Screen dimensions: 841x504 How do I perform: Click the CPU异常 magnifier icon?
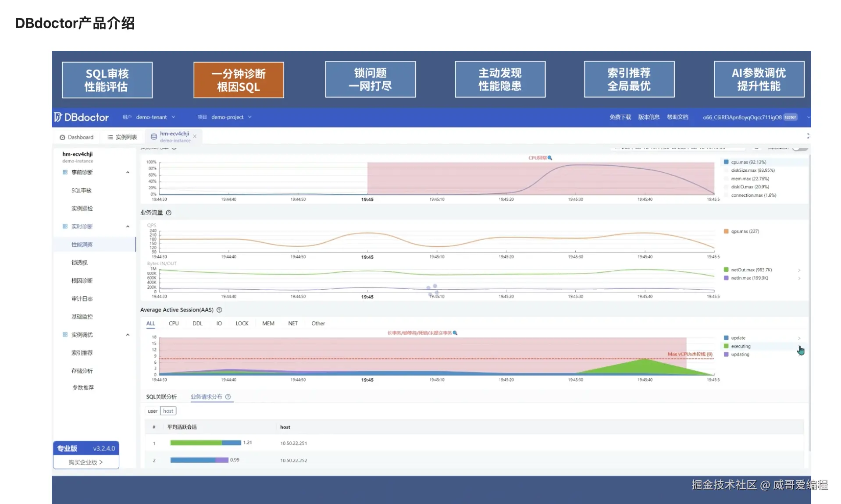(x=550, y=158)
